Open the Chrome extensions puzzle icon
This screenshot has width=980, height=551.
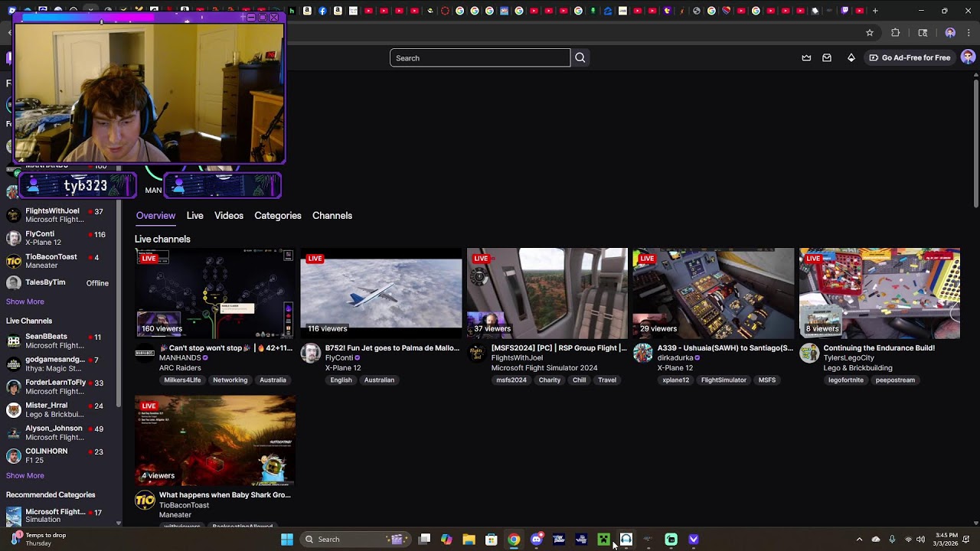tap(896, 33)
